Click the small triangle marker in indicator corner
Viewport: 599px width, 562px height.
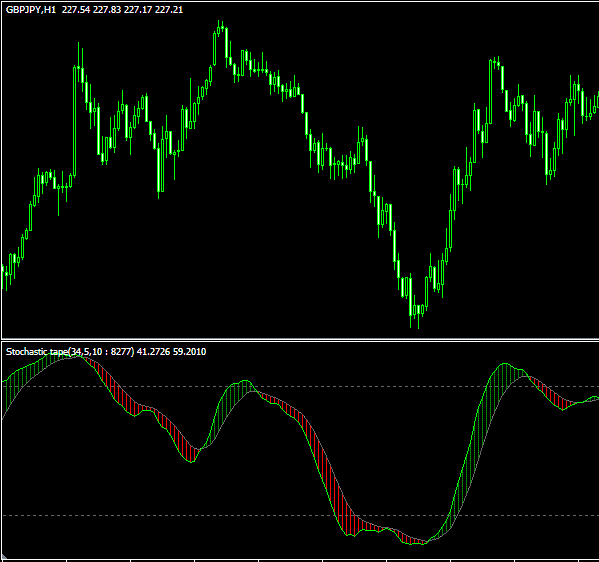[4, 558]
